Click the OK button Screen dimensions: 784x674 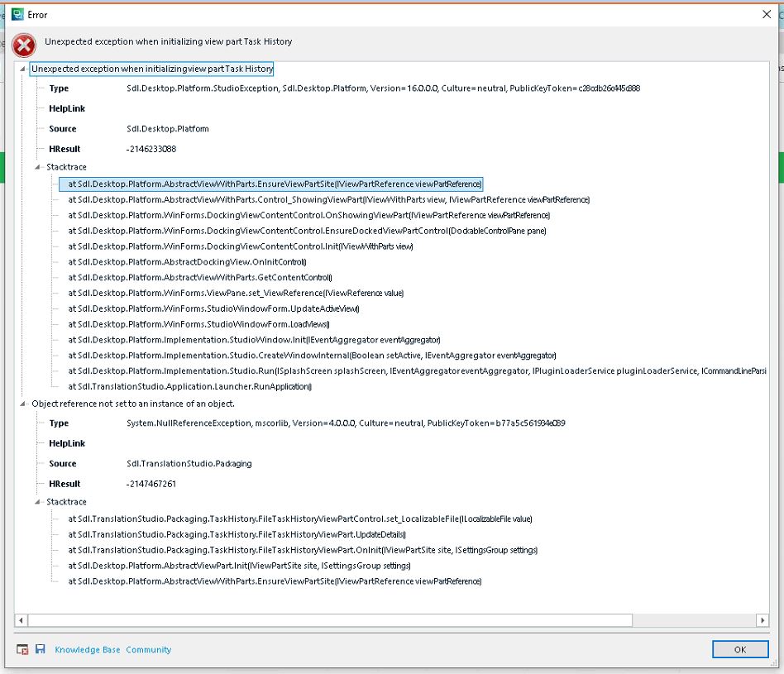click(x=739, y=649)
